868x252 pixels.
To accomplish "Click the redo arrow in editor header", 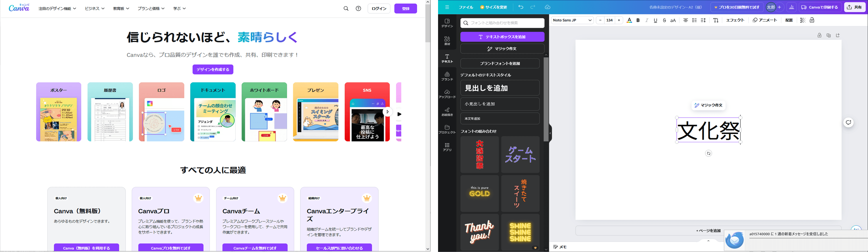I will [x=533, y=7].
